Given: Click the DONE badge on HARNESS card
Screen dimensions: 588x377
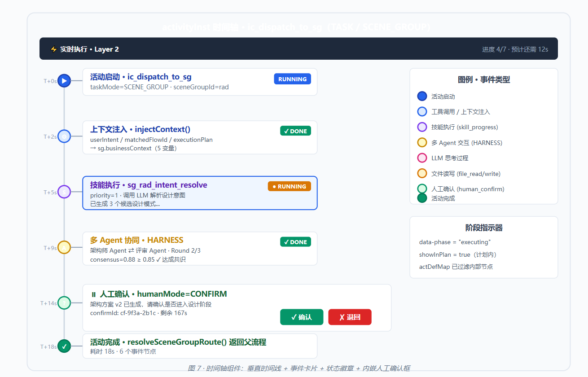Looking at the screenshot, I should click(x=295, y=242).
